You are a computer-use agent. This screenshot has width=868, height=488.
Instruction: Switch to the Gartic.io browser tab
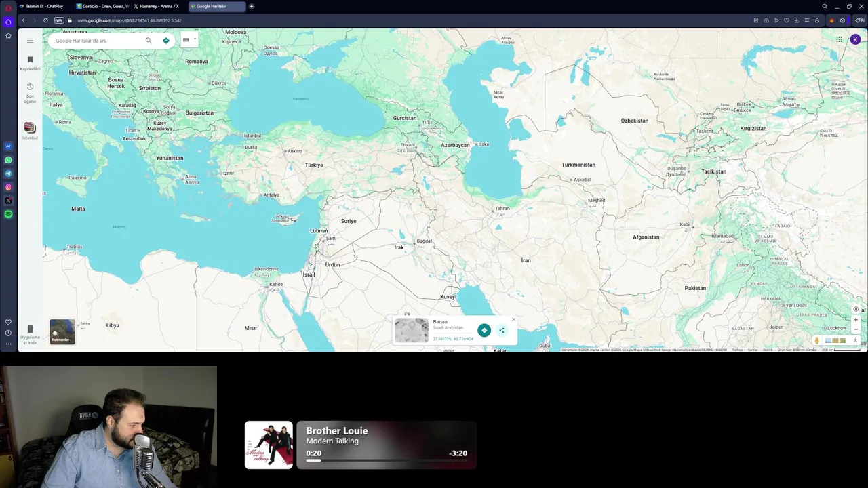pos(102,6)
